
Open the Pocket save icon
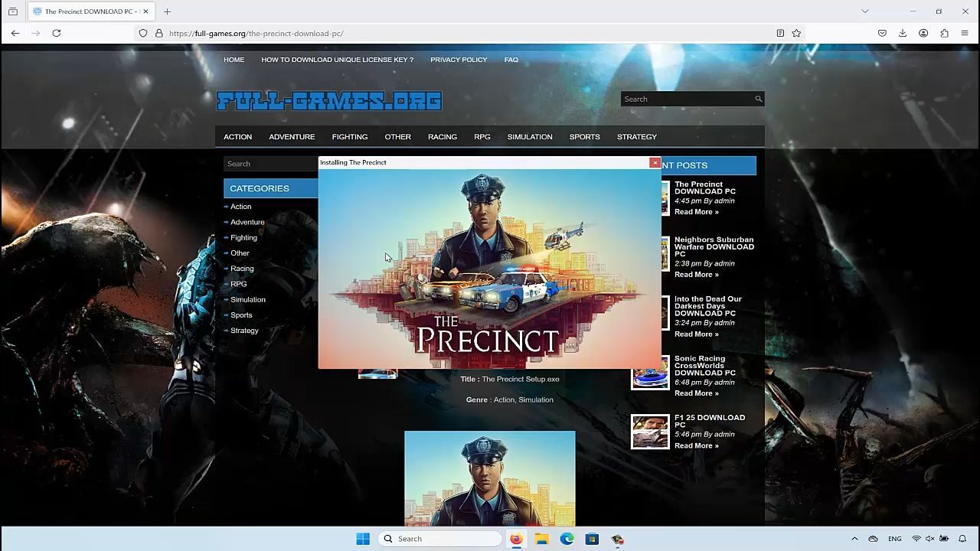pos(882,33)
